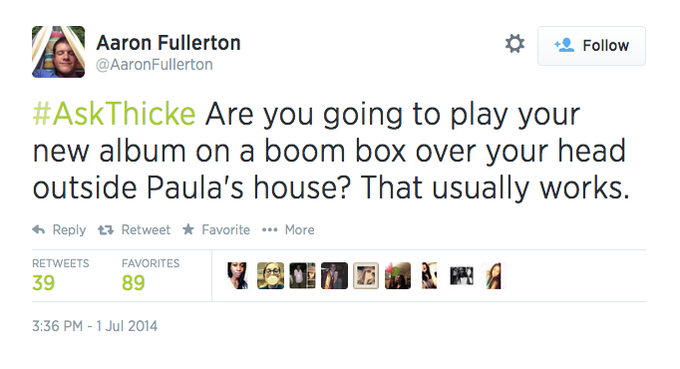Open the gear settings icon
This screenshot has width=680, height=369.
(515, 44)
